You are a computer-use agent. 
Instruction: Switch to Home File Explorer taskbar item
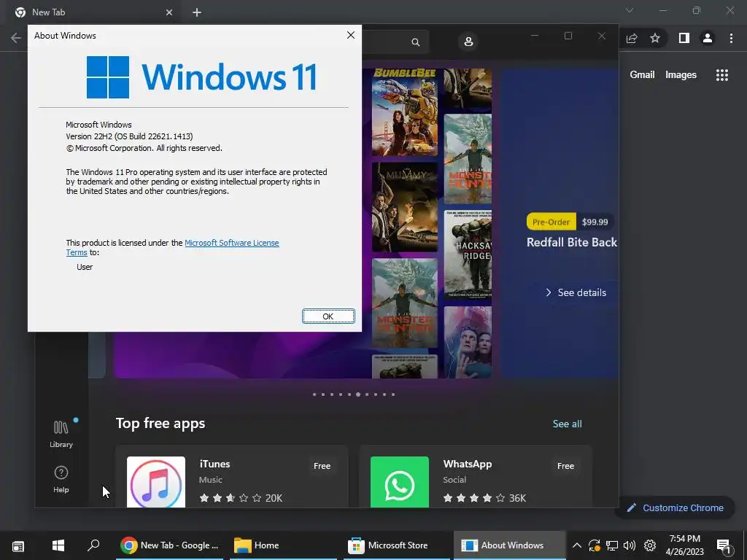coord(283,545)
